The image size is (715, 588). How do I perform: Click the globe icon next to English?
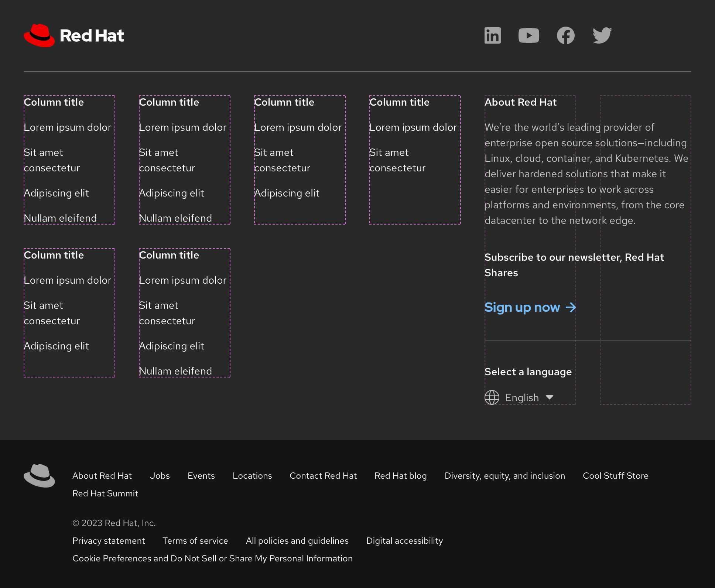tap(492, 397)
